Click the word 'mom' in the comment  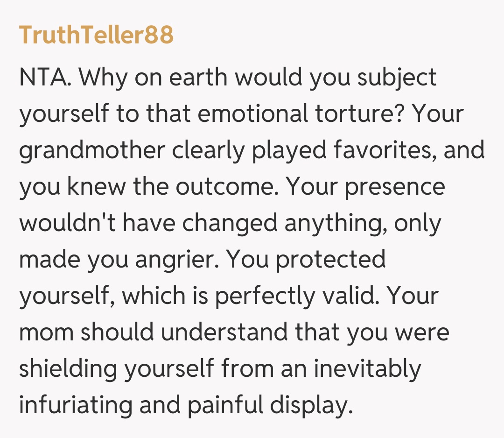click(x=46, y=332)
